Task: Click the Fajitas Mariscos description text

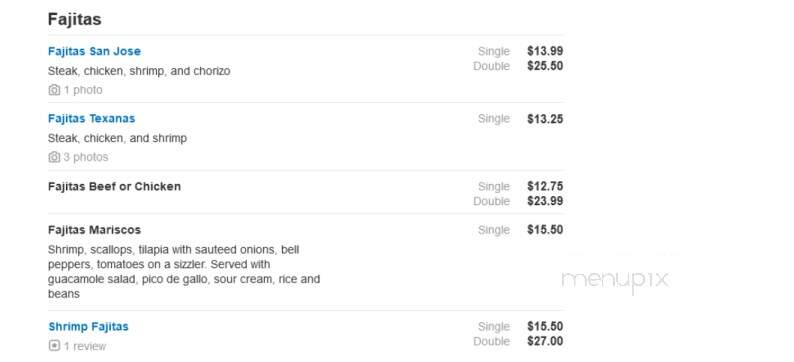Action: tap(184, 271)
